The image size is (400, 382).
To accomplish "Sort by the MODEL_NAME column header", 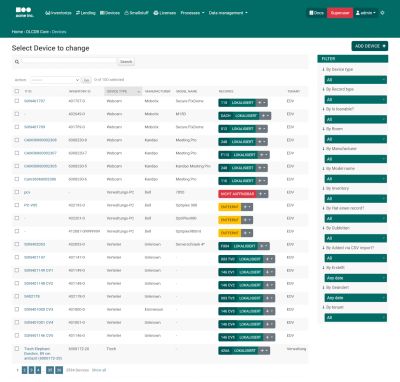I will coord(186,91).
